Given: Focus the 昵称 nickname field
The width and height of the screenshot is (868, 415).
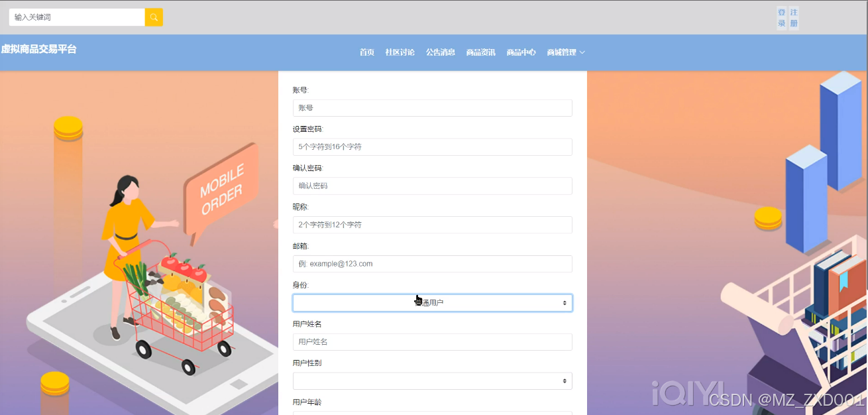Looking at the screenshot, I should [x=433, y=225].
